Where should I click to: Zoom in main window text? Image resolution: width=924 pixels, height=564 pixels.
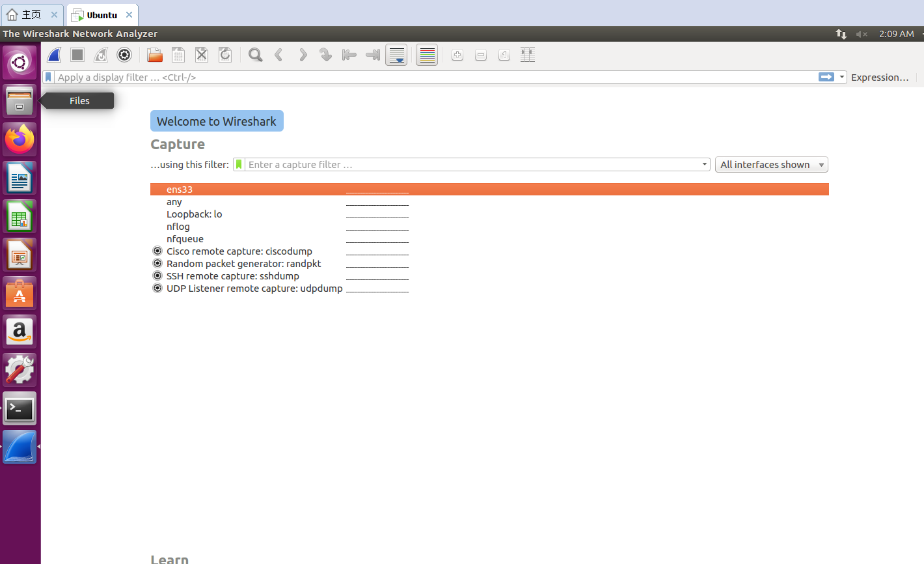(x=457, y=55)
